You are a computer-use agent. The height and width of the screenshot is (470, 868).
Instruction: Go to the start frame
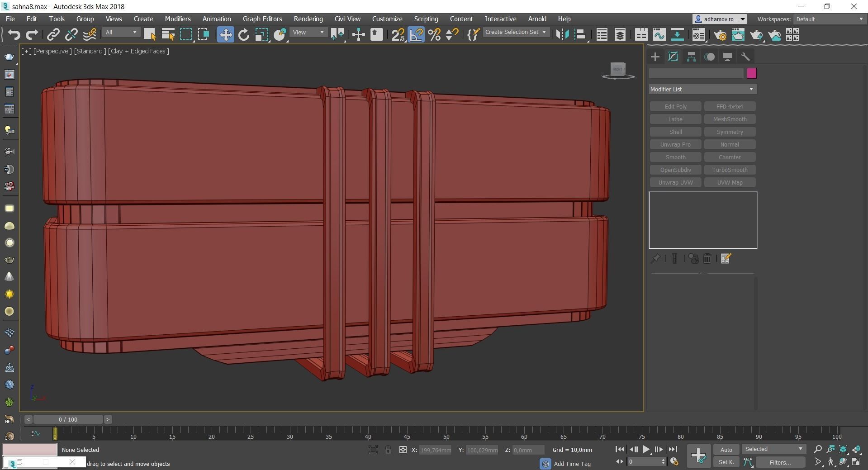point(620,449)
